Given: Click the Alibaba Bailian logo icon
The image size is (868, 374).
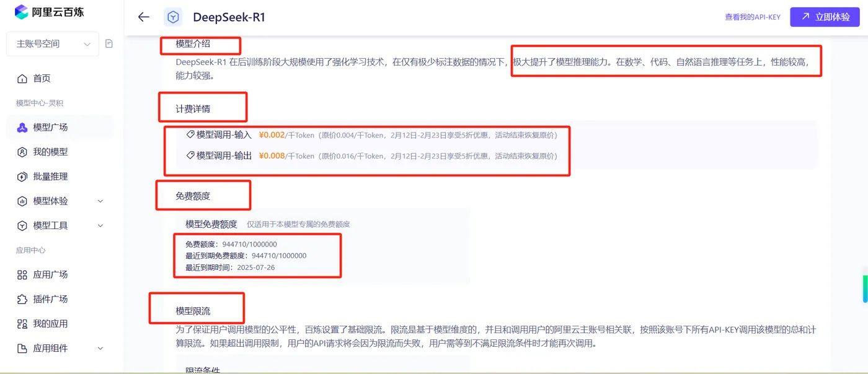Looking at the screenshot, I should click(x=22, y=12).
